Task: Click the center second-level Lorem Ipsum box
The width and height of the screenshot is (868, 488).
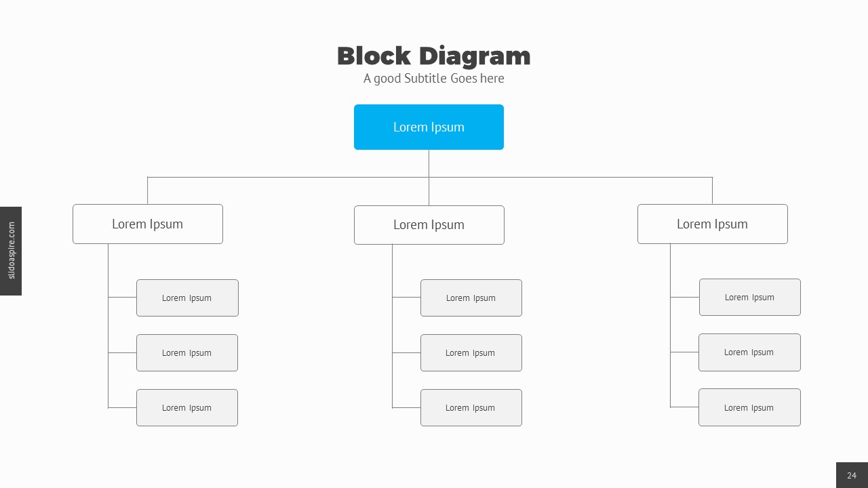Action: (x=429, y=224)
